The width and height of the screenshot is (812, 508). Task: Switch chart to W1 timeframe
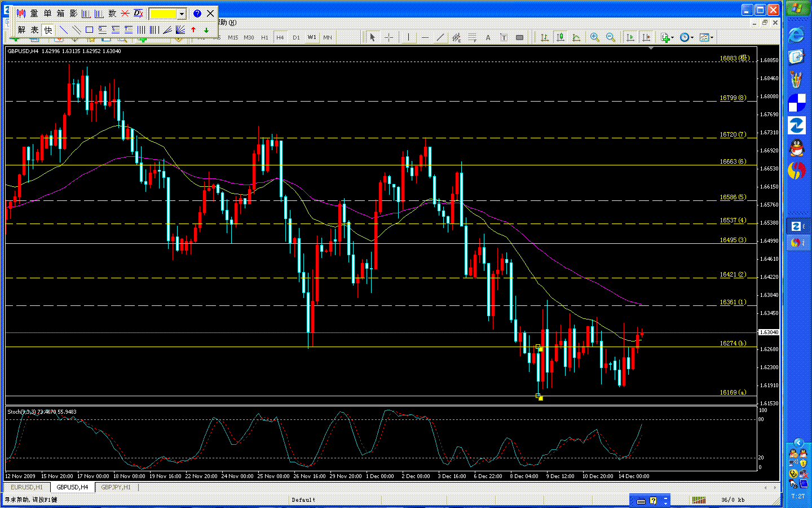point(312,38)
